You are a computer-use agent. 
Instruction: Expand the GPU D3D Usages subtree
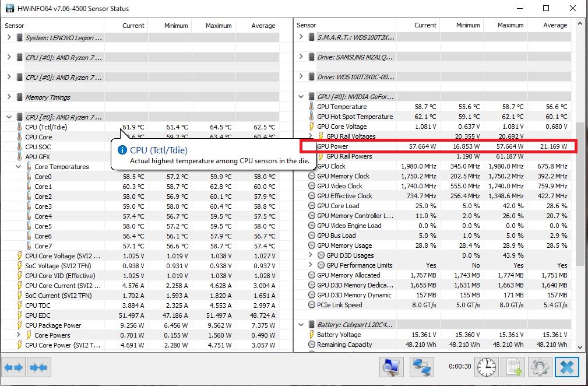pos(310,255)
